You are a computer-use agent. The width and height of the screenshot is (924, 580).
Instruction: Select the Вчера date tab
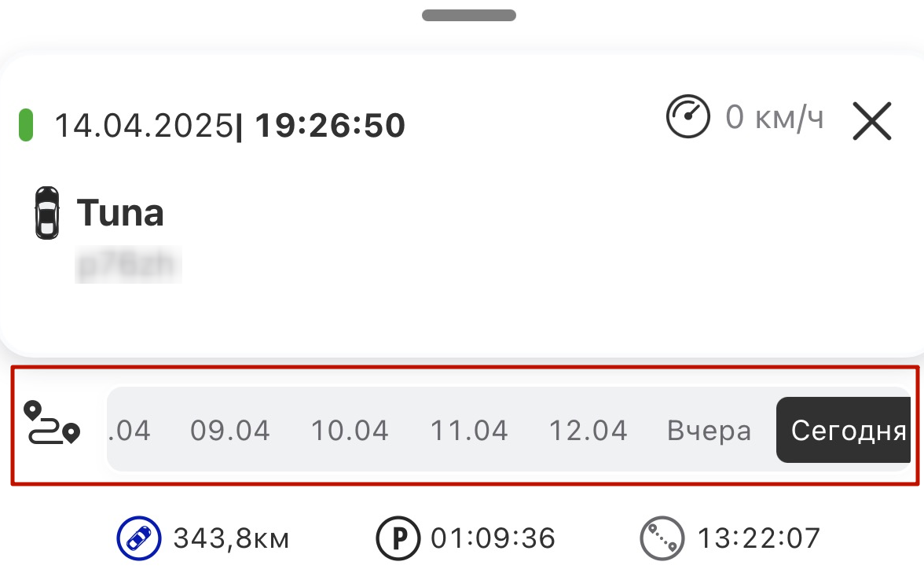click(x=709, y=431)
